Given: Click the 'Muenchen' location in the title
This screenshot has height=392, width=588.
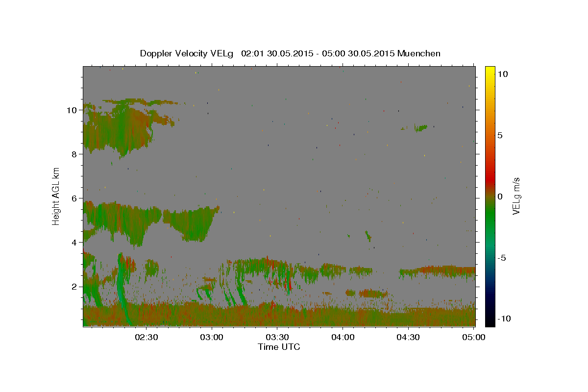Looking at the screenshot, I should coord(419,53).
